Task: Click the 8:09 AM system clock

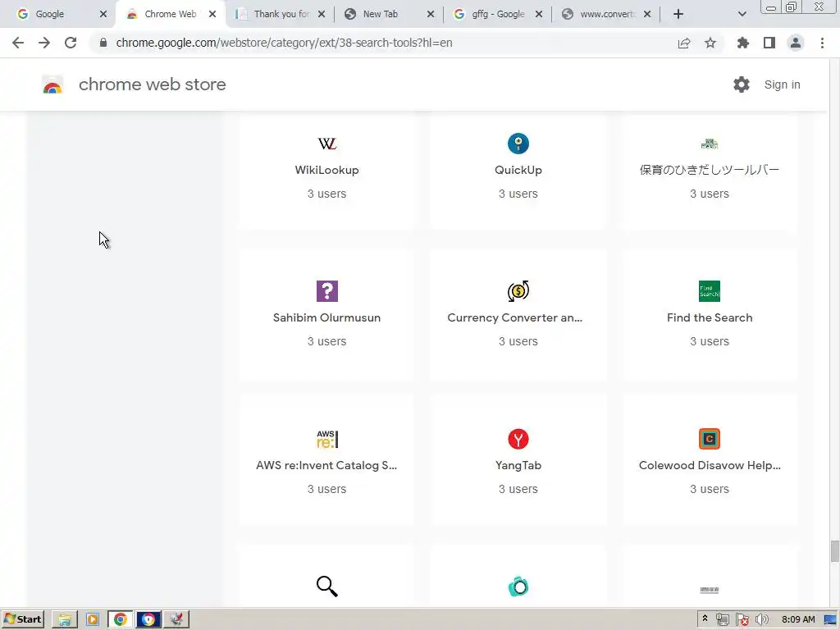Action: (798, 619)
